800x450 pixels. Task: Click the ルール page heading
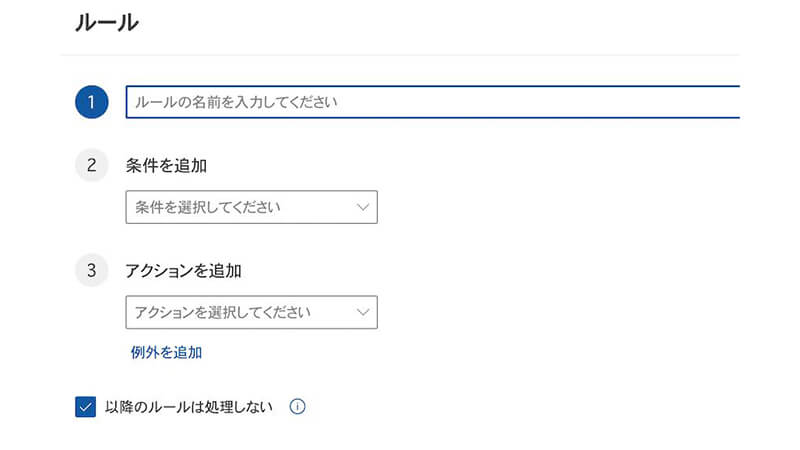(x=106, y=23)
